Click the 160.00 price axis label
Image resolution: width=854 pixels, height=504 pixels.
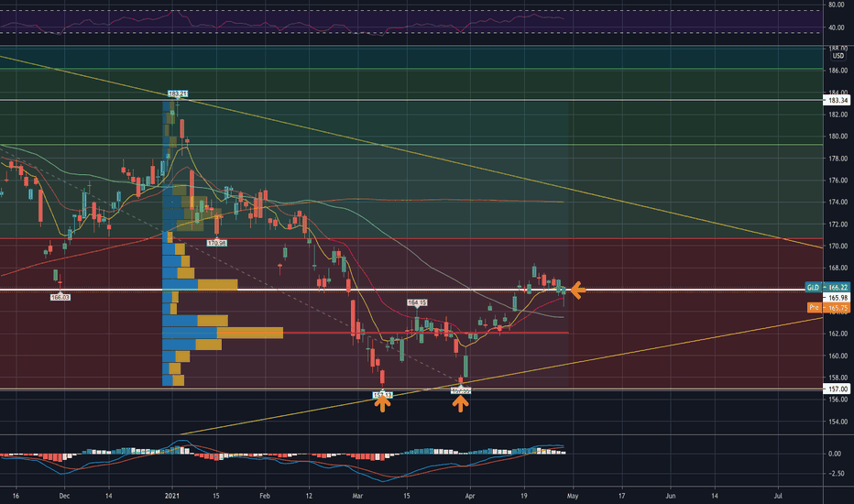click(838, 356)
